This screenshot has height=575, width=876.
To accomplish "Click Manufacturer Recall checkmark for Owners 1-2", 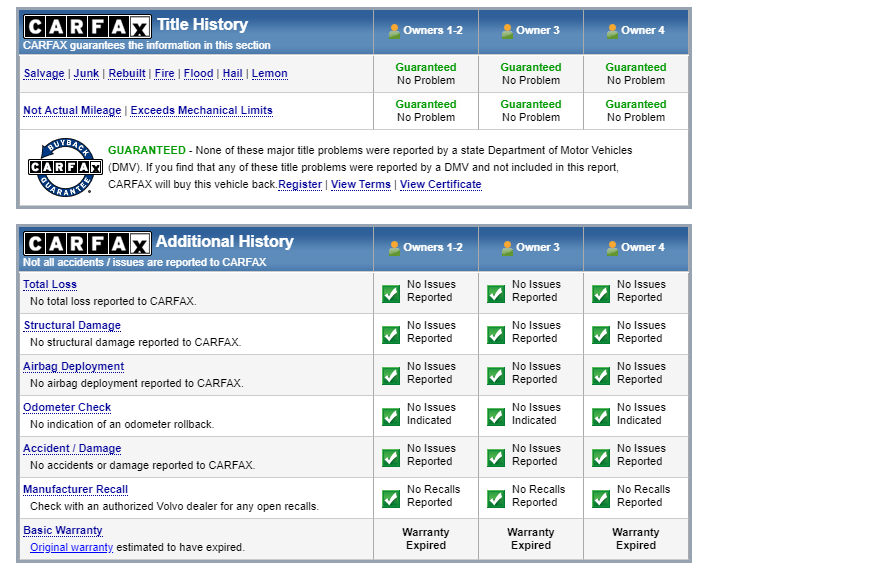I will [x=391, y=498].
